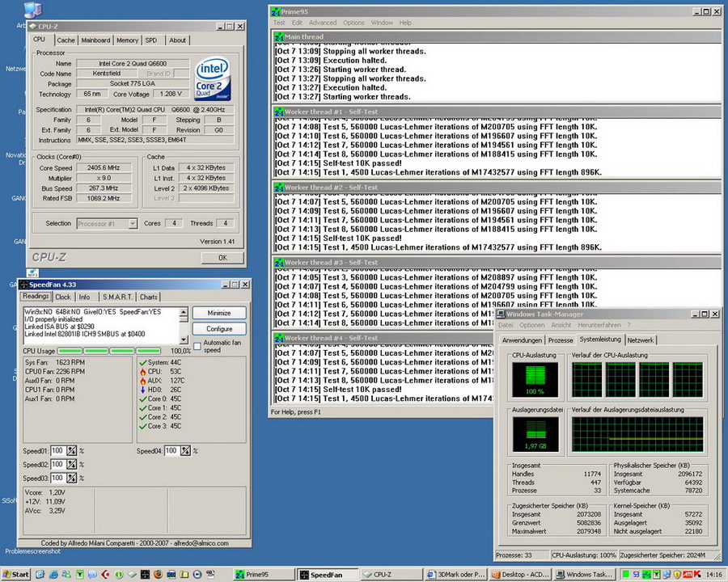Adjust the Speed01 spinner arrows

pyautogui.click(x=71, y=450)
